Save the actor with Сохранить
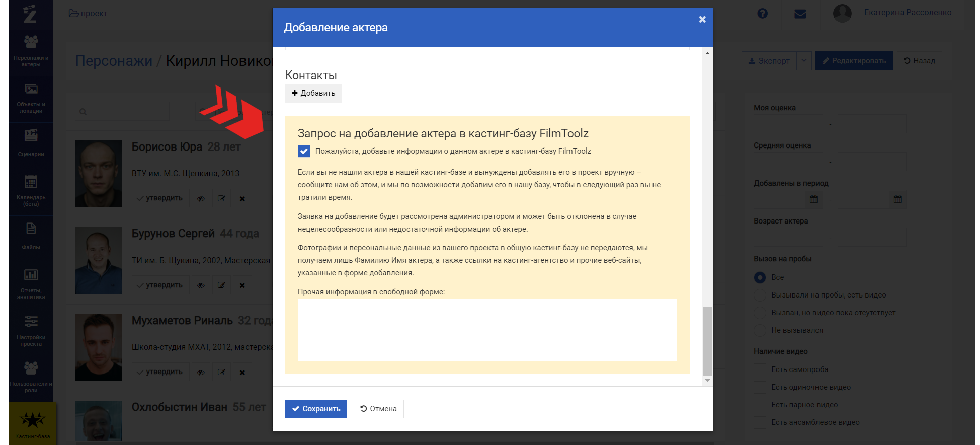The width and height of the screenshot is (980, 445). (x=316, y=409)
